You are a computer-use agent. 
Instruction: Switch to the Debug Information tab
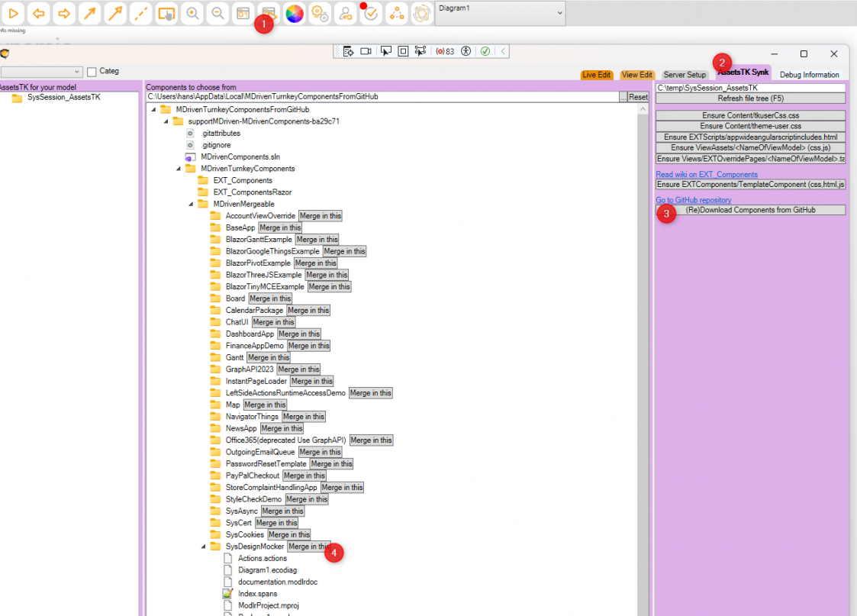[810, 75]
